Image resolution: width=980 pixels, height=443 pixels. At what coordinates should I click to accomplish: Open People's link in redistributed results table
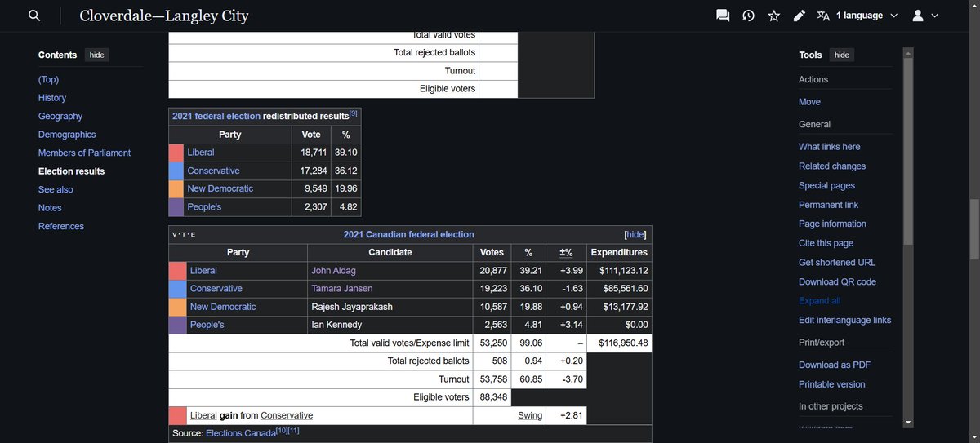[x=204, y=207]
